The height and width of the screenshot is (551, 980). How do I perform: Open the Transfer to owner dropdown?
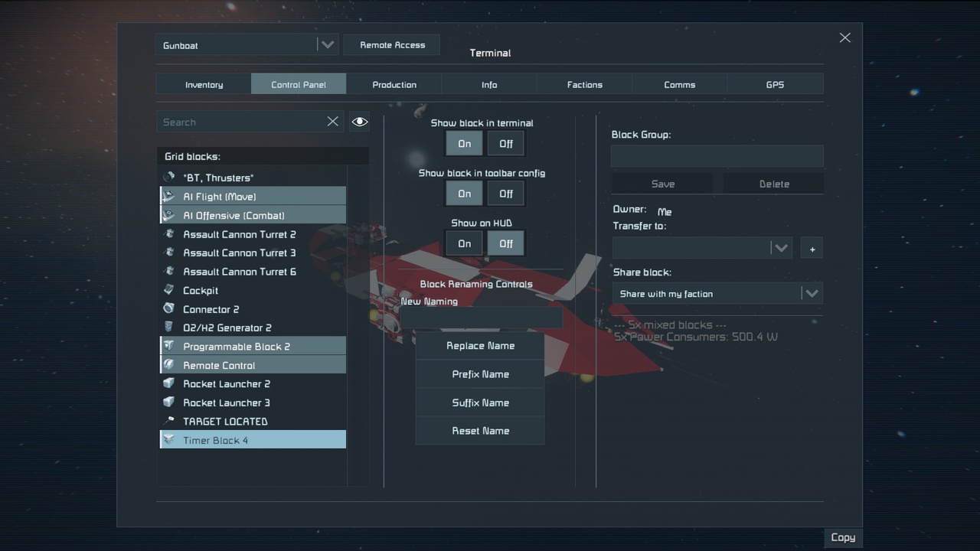(702, 248)
